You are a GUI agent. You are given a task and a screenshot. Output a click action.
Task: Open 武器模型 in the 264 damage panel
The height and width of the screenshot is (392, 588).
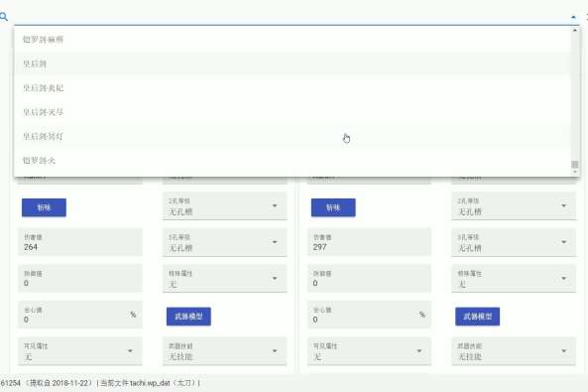tap(188, 317)
